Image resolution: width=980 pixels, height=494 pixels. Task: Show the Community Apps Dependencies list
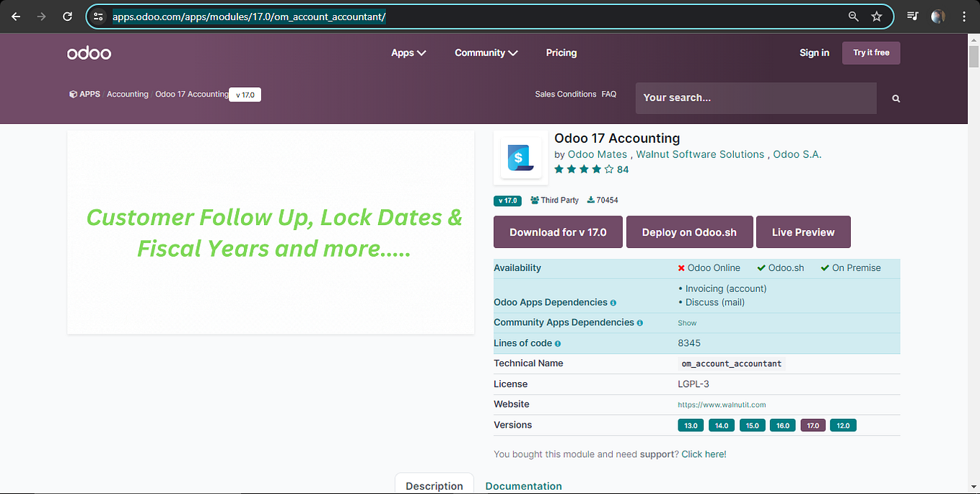(686, 322)
